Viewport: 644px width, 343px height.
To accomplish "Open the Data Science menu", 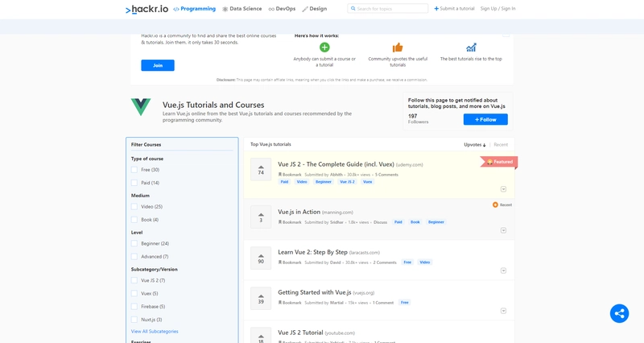I will [x=242, y=9].
